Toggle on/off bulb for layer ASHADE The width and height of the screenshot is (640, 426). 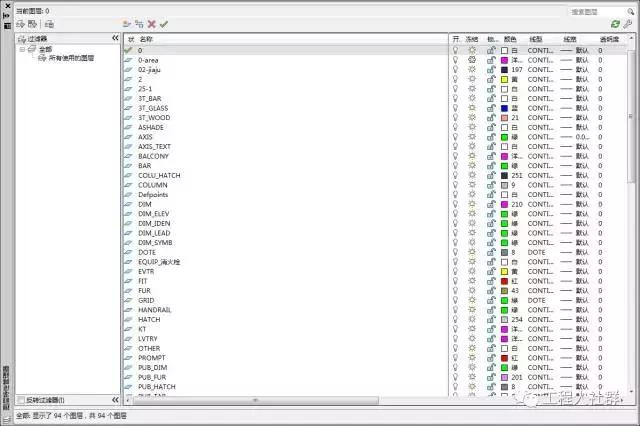coord(456,127)
